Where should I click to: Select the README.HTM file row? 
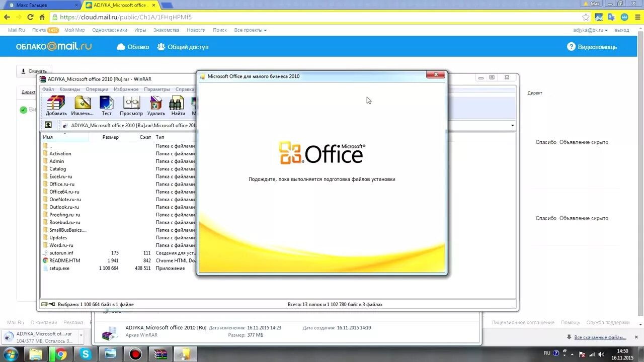pos(118,260)
